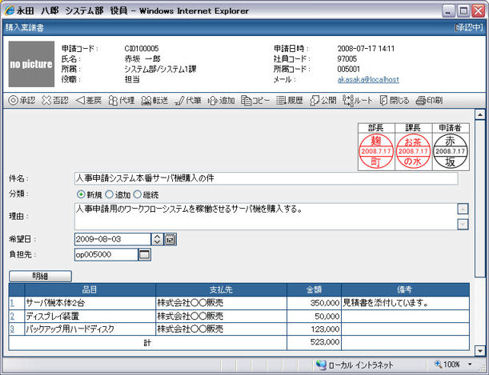
Task: Click the main page scroll-up arrow
Action: click(480, 115)
